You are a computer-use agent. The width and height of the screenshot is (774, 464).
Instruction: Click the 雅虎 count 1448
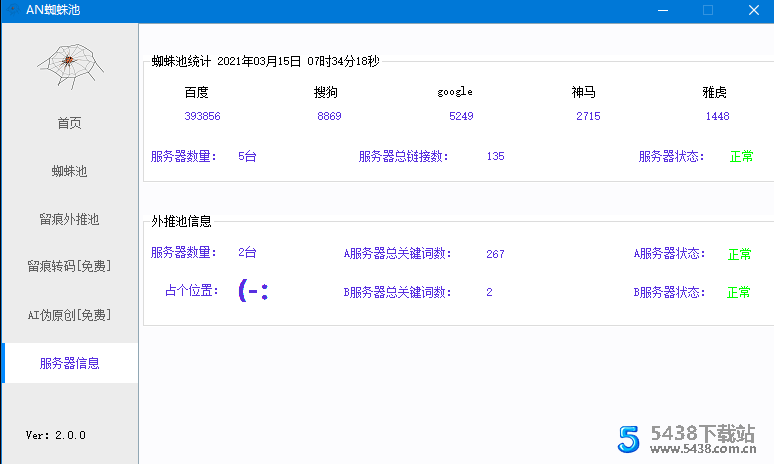(x=717, y=116)
